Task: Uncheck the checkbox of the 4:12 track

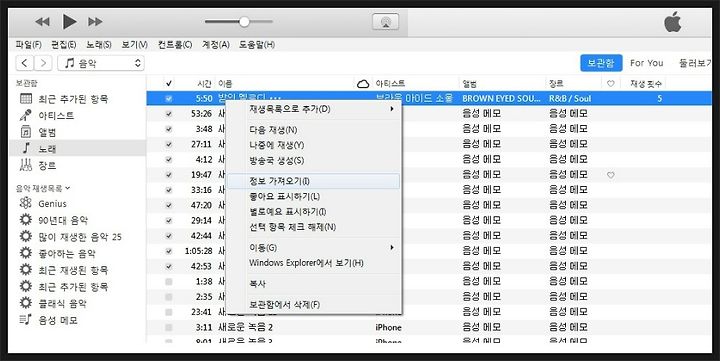Action: [169, 159]
